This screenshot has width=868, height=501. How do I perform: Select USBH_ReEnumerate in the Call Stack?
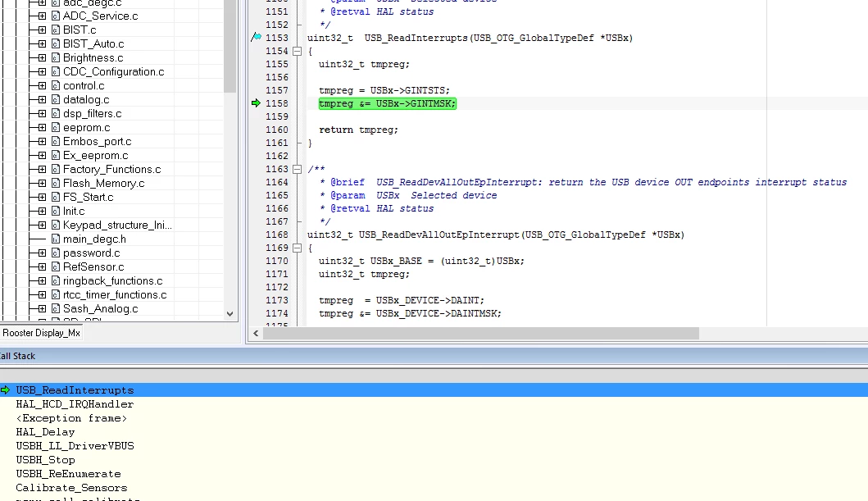pos(68,474)
